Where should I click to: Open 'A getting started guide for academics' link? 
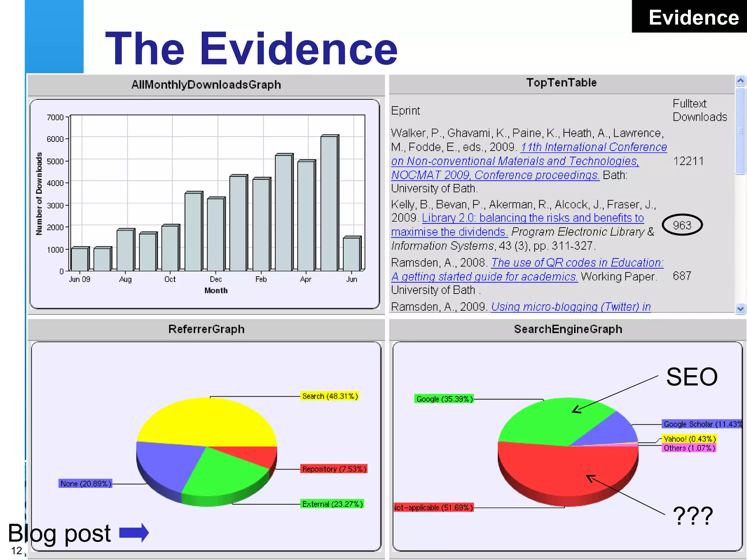pos(484,277)
